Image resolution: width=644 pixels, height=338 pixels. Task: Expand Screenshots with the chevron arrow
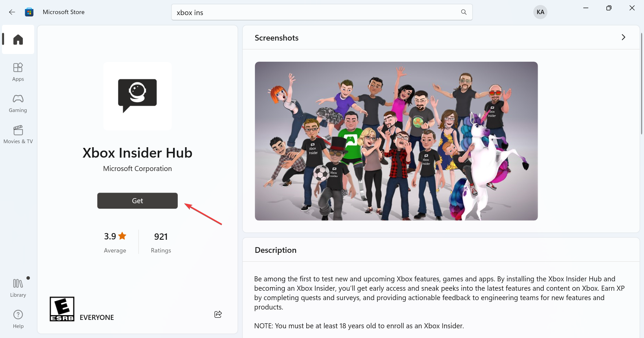click(624, 37)
